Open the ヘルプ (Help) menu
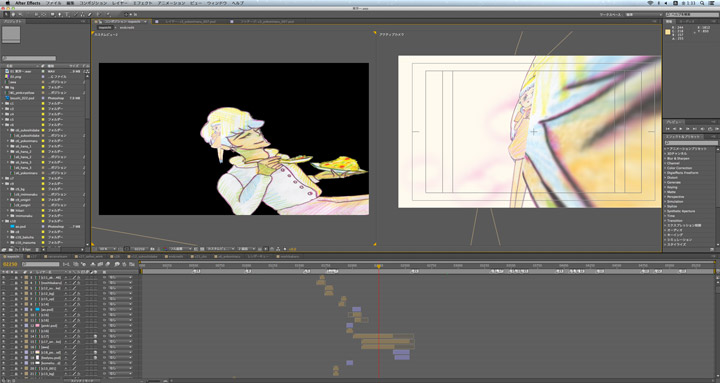Image resolution: width=720 pixels, height=383 pixels. pyautogui.click(x=238, y=3)
